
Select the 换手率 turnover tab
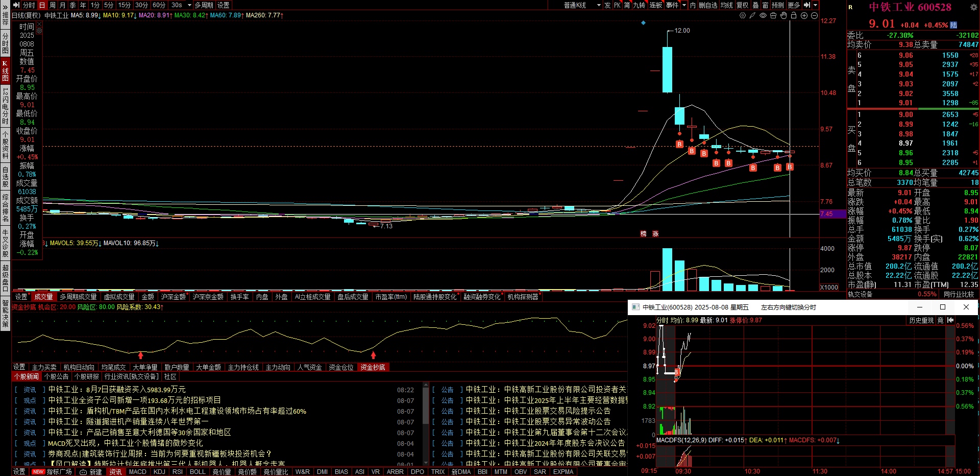pos(239,297)
